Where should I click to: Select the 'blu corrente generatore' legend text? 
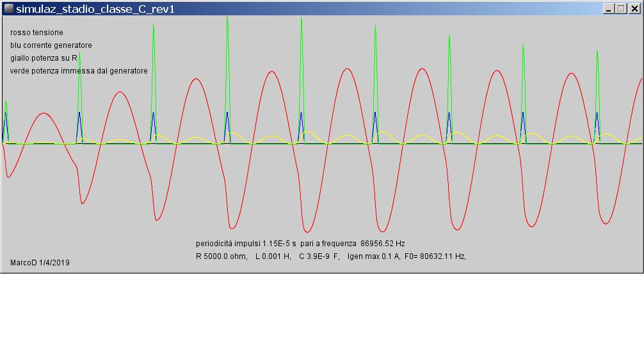[51, 45]
